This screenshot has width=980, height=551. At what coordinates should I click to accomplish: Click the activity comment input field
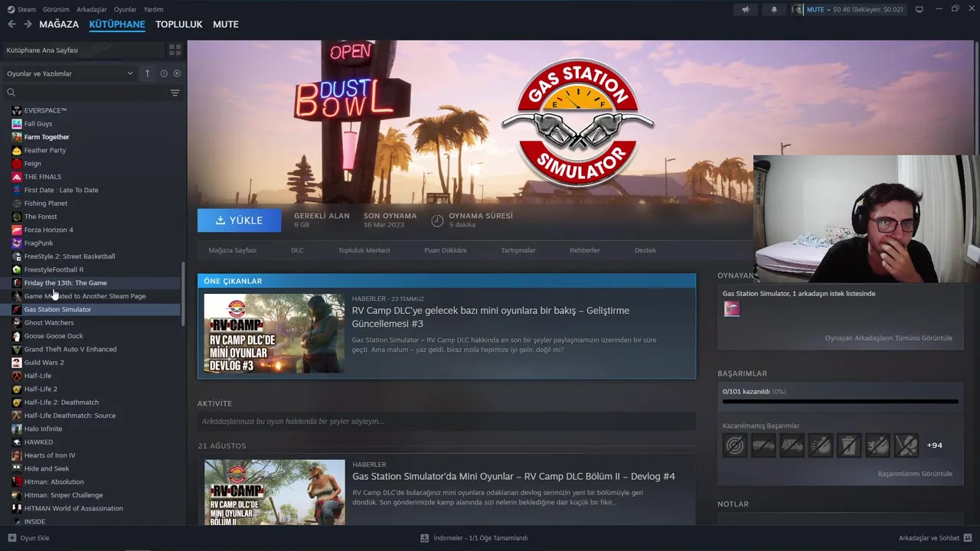point(446,422)
